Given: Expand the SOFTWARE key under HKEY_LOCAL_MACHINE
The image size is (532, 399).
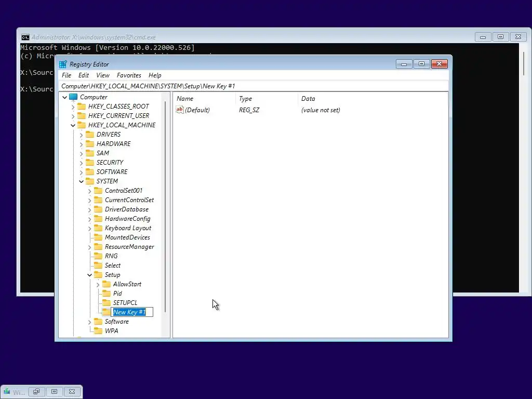Looking at the screenshot, I should 81,172.
